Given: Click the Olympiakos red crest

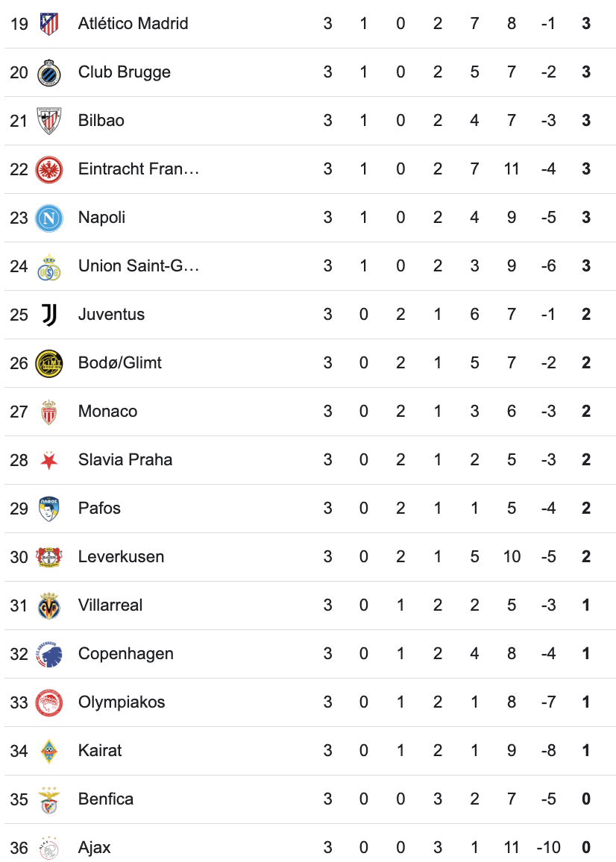Looking at the screenshot, I should coord(48,702).
